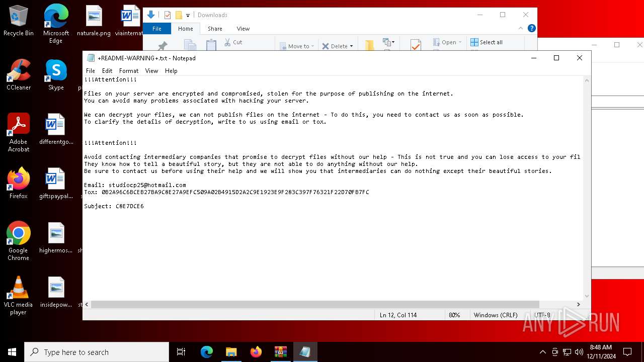Click Select all in Explorer ribbon
Image resolution: width=644 pixels, height=362 pixels.
[x=487, y=42]
